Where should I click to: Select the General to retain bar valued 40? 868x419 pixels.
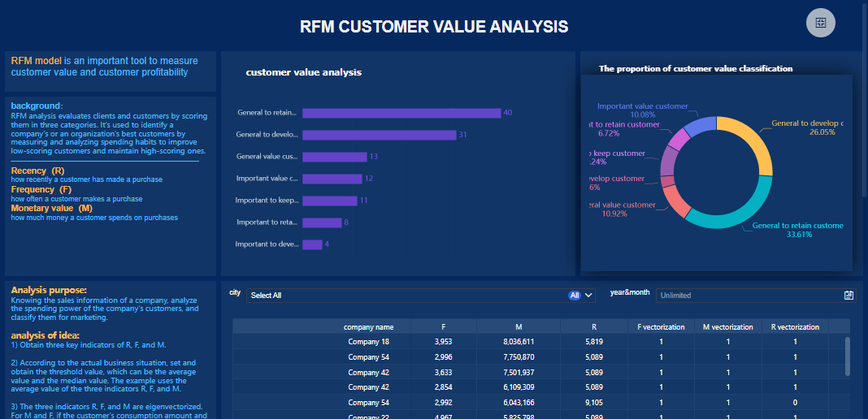coord(401,113)
